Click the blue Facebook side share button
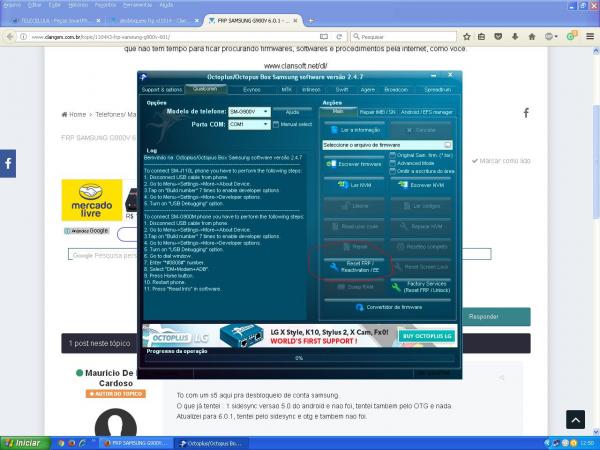Viewport: 600px width, 450px height. [8, 163]
